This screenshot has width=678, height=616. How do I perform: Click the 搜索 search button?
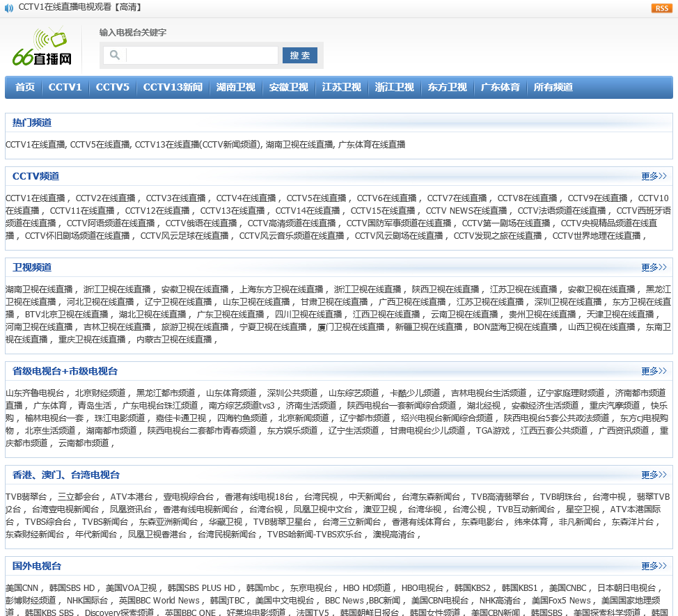299,55
